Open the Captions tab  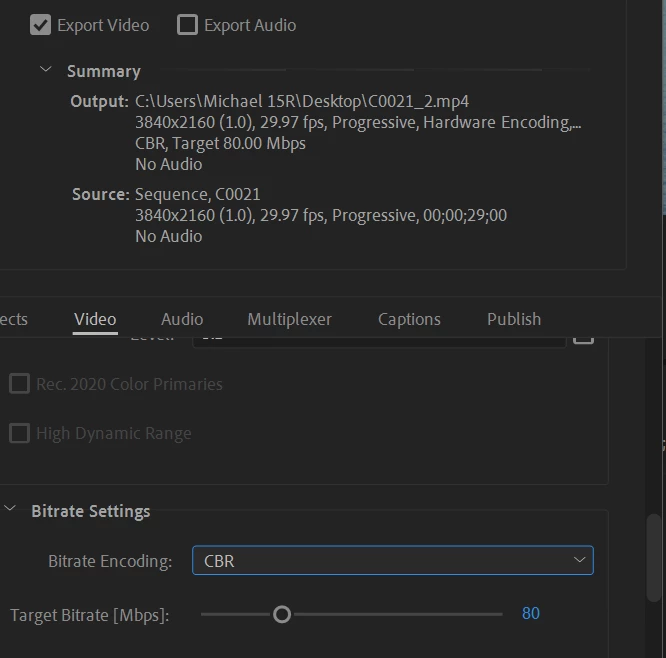coord(409,319)
